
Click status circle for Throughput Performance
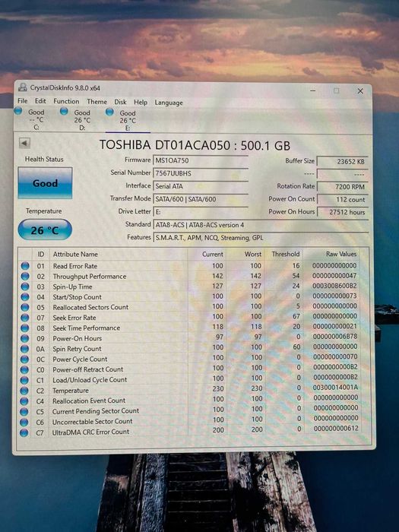[25, 276]
